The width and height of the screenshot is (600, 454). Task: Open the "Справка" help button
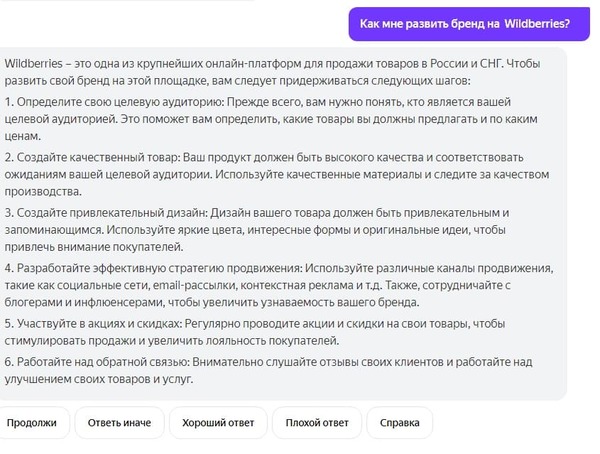pyautogui.click(x=399, y=422)
